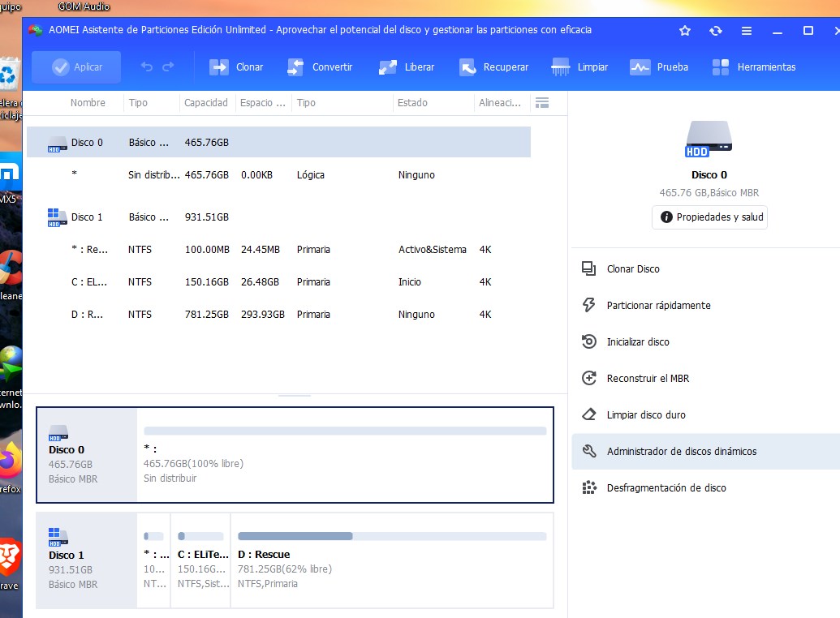This screenshot has height=618, width=840.
Task: Redo the pending operation
Action: point(168,67)
